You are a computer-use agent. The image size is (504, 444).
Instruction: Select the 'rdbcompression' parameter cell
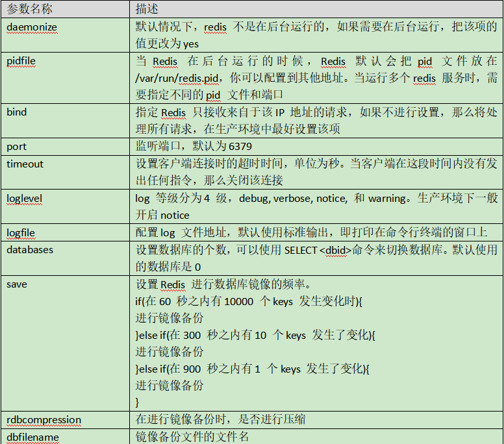65,419
